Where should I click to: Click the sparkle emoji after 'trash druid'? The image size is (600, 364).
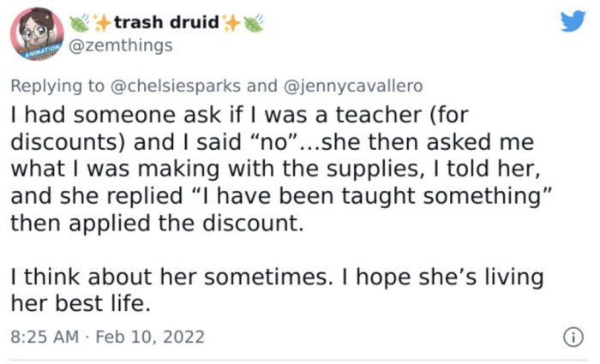[229, 24]
